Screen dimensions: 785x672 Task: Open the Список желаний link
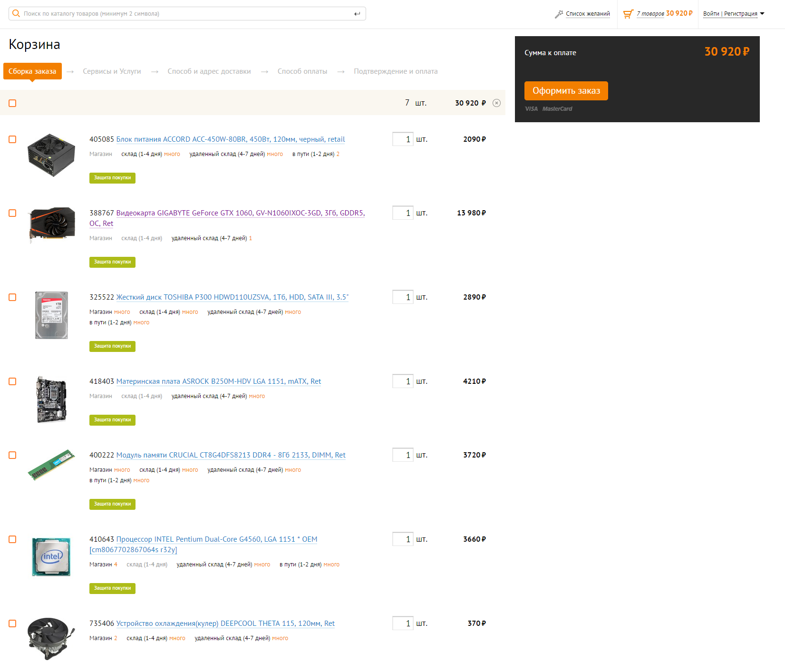(x=588, y=14)
